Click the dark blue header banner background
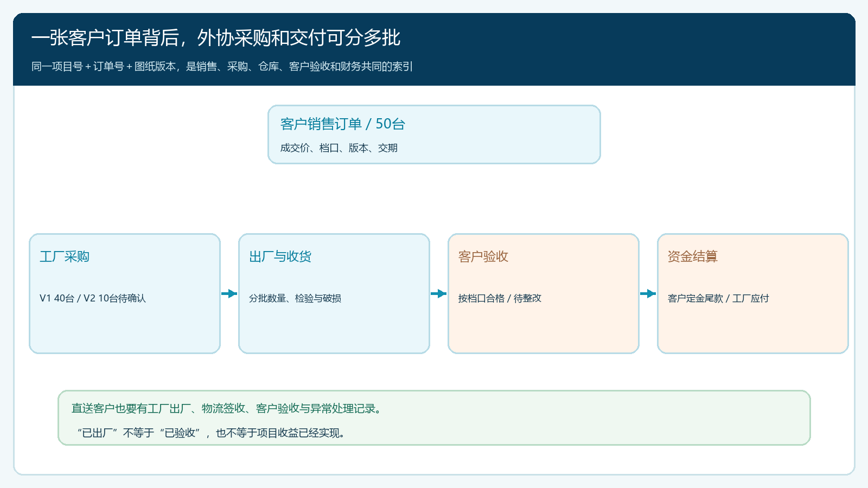The width and height of the screenshot is (868, 488). coord(624,49)
